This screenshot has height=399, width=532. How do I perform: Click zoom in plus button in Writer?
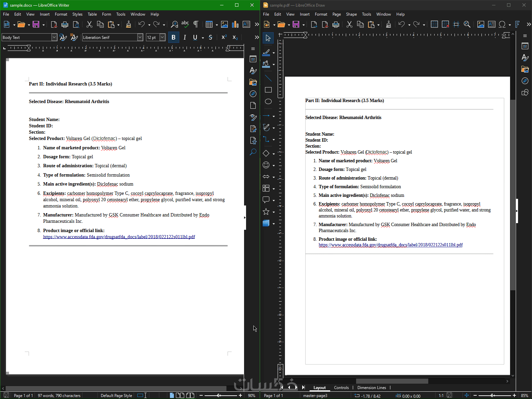point(240,395)
